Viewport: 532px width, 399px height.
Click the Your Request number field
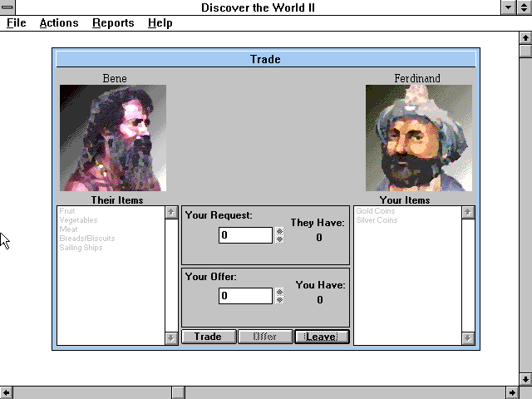coord(245,235)
